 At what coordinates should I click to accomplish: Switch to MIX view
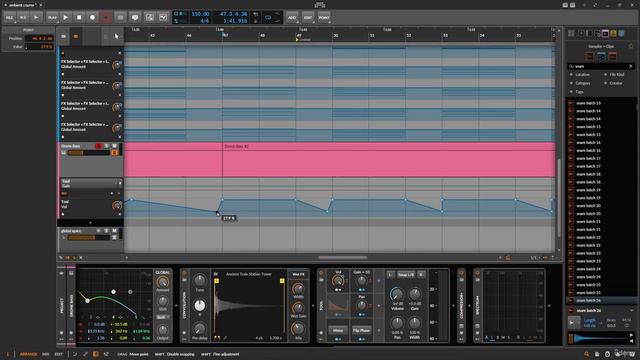pos(46,354)
